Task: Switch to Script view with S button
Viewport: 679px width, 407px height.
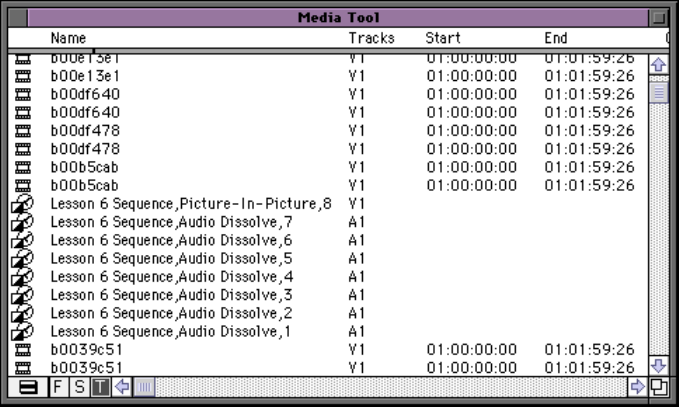Action: coord(78,386)
